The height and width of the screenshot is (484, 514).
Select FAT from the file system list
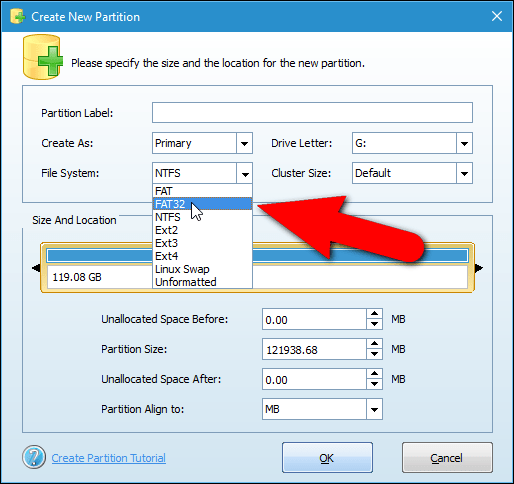202,191
